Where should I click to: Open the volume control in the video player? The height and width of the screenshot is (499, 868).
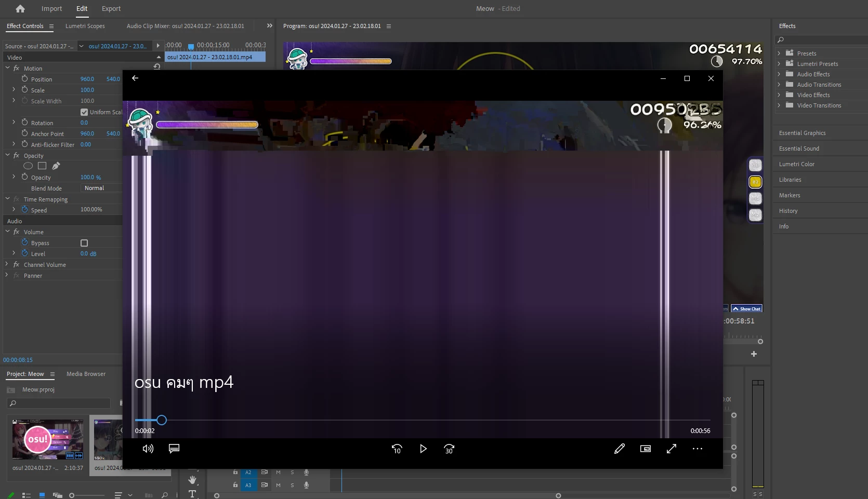point(148,449)
